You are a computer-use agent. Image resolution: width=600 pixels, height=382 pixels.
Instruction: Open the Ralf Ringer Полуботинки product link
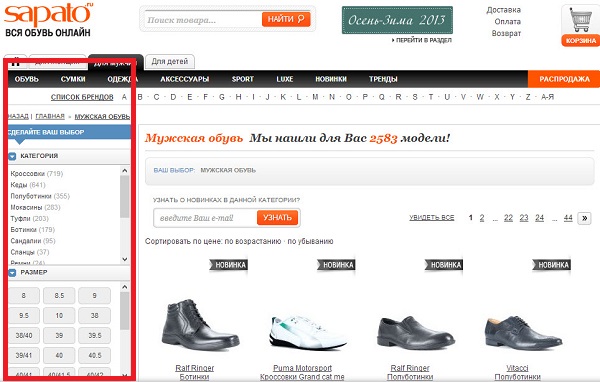(410, 372)
